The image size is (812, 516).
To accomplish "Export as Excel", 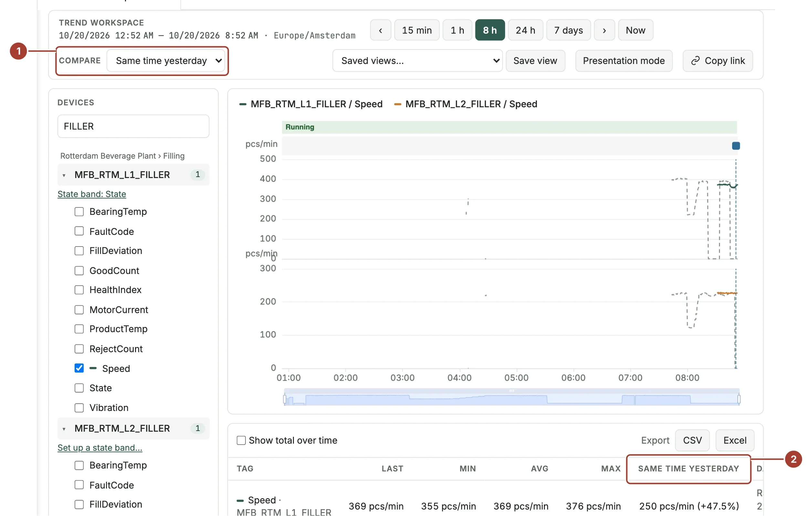I will click(x=735, y=440).
